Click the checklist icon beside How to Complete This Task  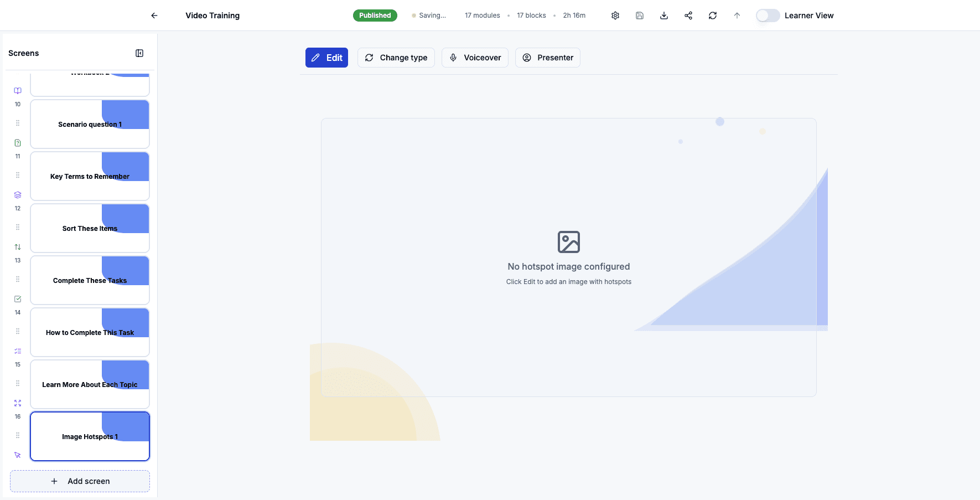click(x=17, y=350)
